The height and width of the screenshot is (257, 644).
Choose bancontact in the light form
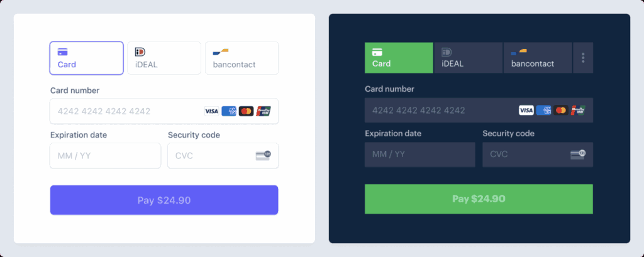[x=241, y=58]
